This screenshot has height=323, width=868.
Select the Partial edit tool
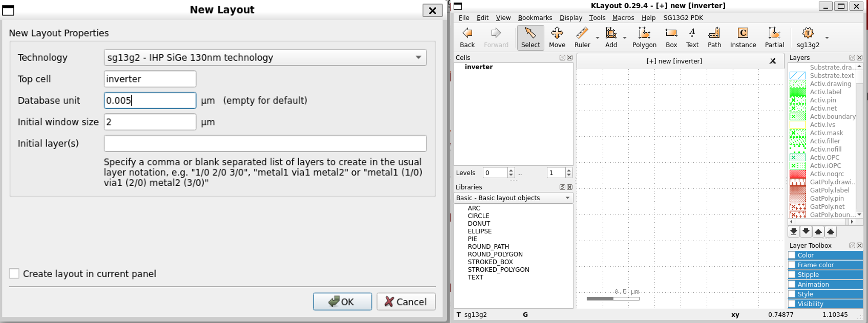tap(774, 37)
